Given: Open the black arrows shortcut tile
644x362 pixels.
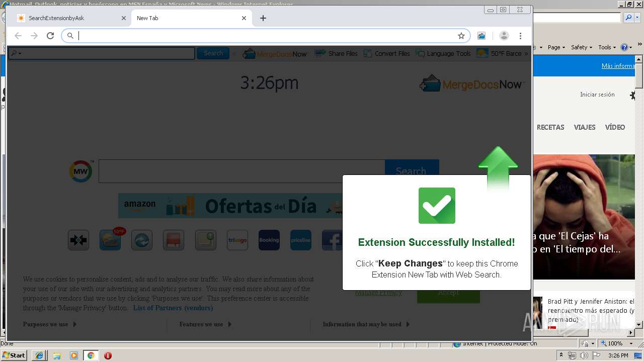Looking at the screenshot, I should pyautogui.click(x=78, y=240).
